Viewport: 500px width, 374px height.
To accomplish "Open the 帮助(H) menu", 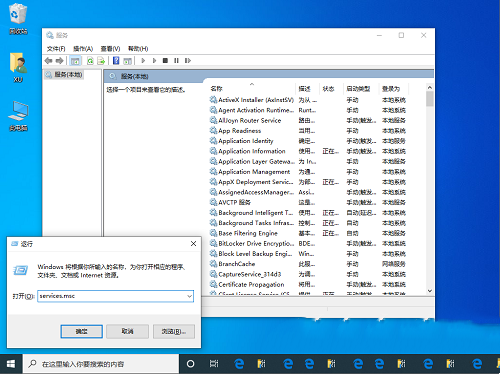I will tap(138, 49).
